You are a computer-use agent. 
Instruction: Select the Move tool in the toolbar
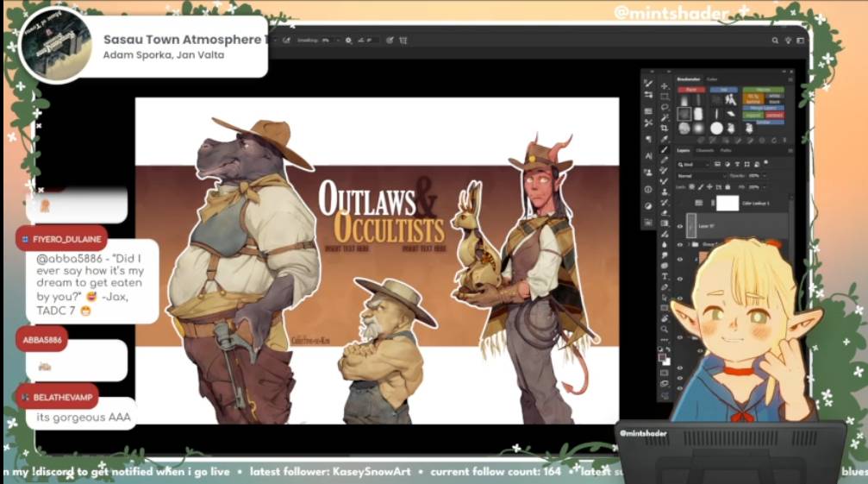click(x=664, y=86)
